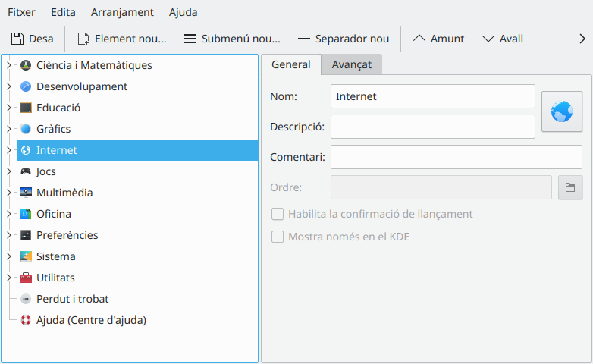
Task: Click the Ciència i Matemàtiques icon
Action: [x=26, y=65]
